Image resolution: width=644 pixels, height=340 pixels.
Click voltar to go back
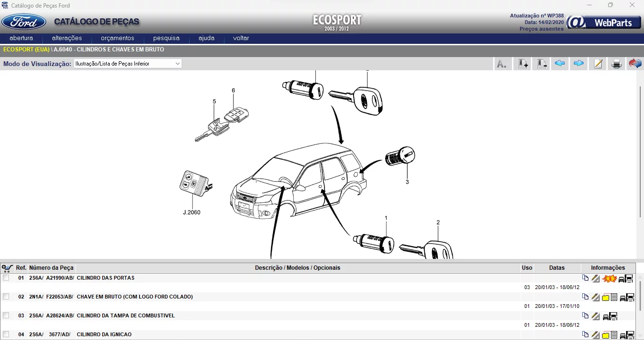click(240, 38)
